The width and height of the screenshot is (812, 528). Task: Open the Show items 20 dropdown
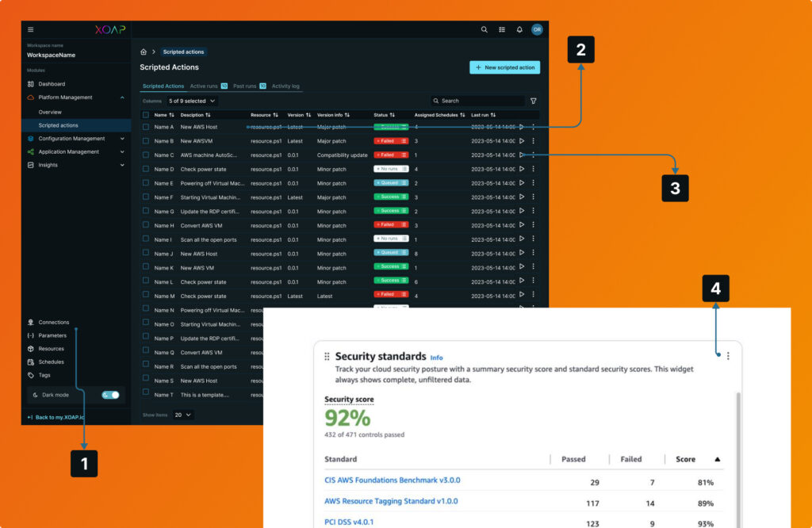pyautogui.click(x=183, y=414)
